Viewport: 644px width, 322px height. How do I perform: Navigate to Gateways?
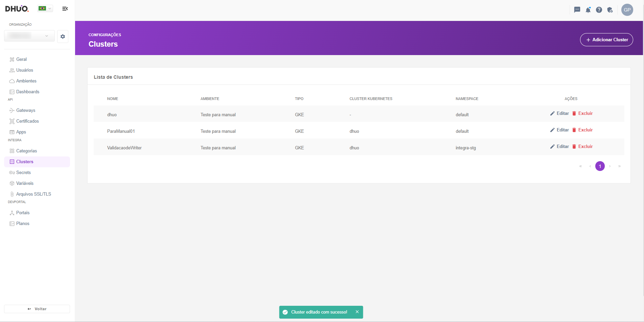click(x=25, y=110)
